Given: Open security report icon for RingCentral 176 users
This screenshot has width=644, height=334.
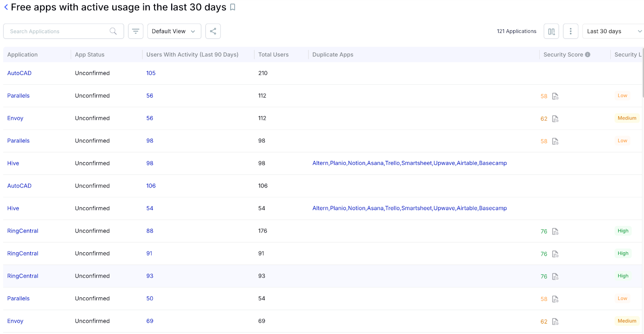Looking at the screenshot, I should 555,231.
